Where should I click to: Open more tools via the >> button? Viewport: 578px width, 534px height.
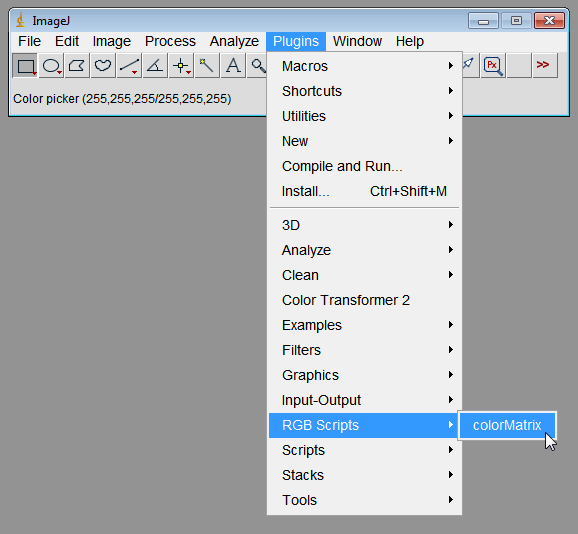545,66
